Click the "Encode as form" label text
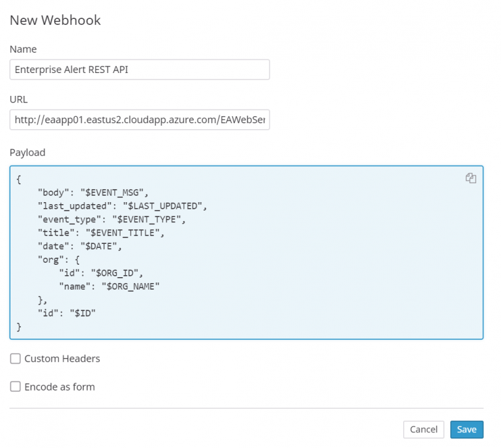The height and width of the screenshot is (448, 501). coord(59,387)
